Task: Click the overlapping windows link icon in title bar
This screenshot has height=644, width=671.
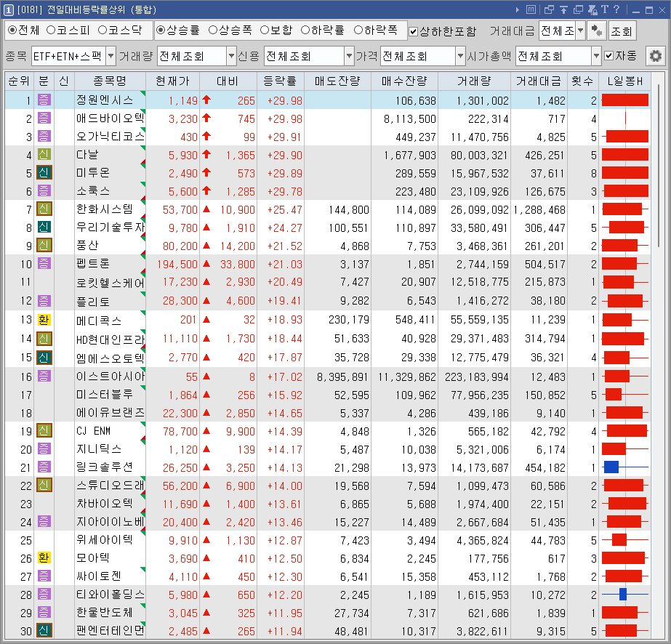Action: tap(549, 9)
